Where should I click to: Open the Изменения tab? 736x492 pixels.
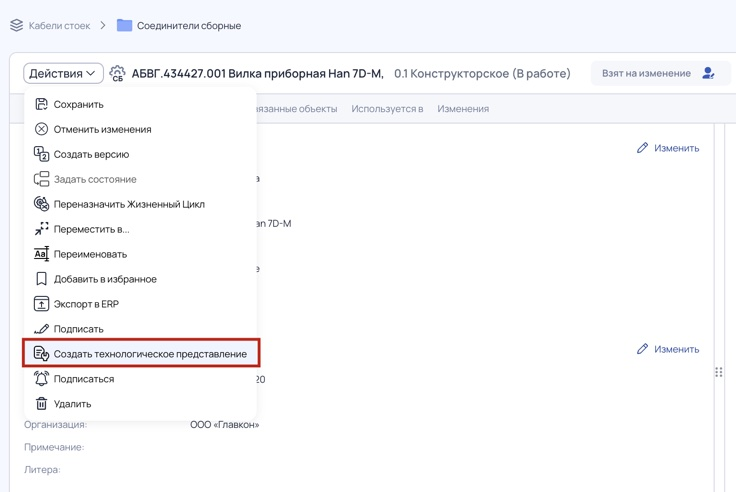tap(463, 109)
